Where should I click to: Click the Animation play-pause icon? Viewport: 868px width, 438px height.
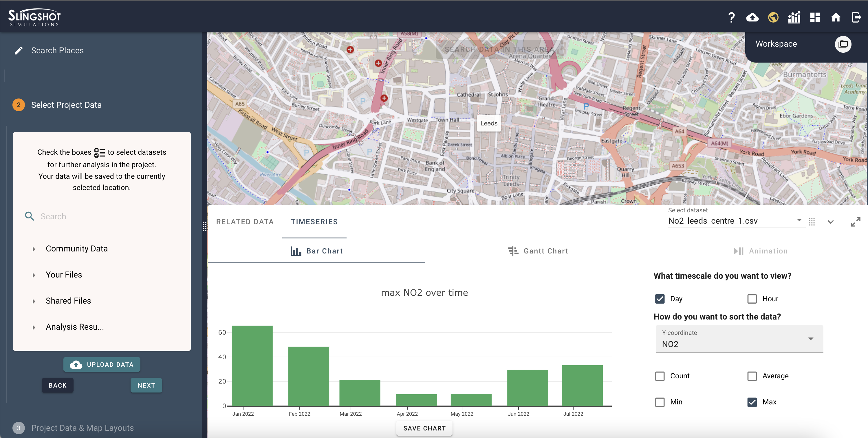point(739,251)
